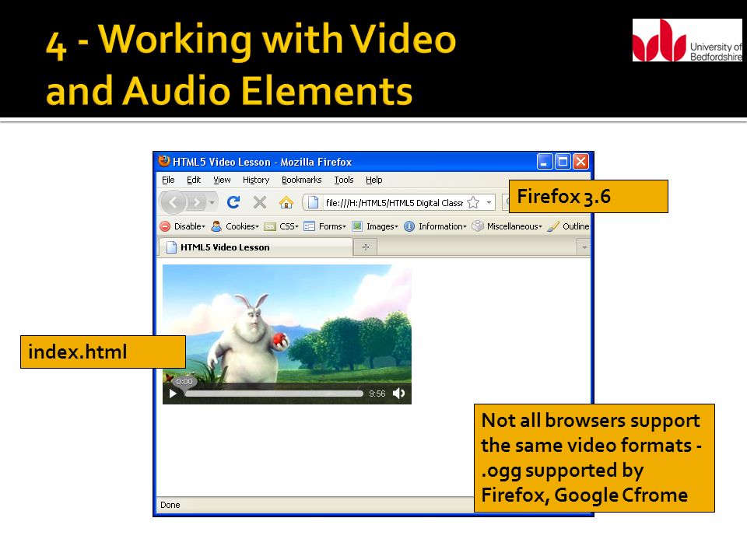The height and width of the screenshot is (560, 747).
Task: Click the page icon in the address bar
Action: coord(313,202)
